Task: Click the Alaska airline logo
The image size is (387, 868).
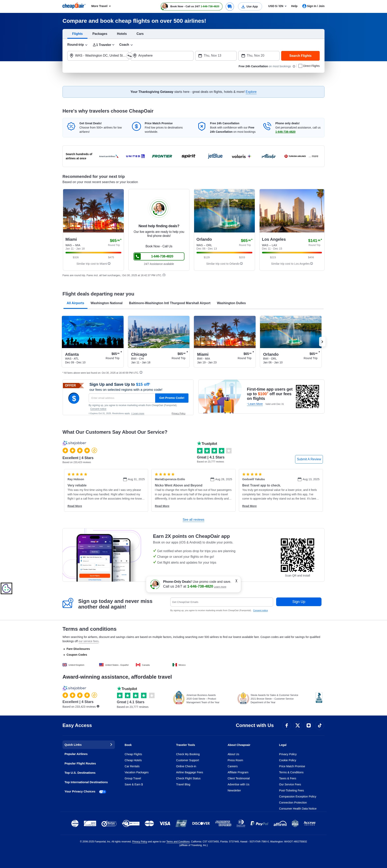Action: (268, 156)
